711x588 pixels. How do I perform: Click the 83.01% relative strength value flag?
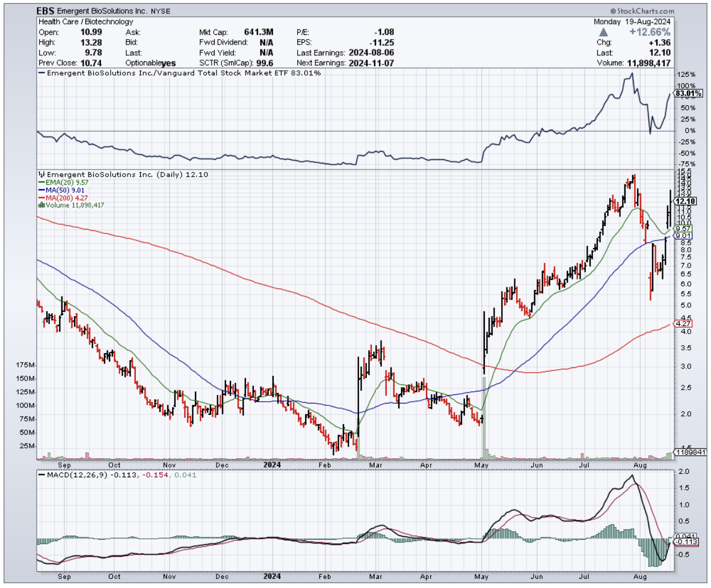pos(685,94)
